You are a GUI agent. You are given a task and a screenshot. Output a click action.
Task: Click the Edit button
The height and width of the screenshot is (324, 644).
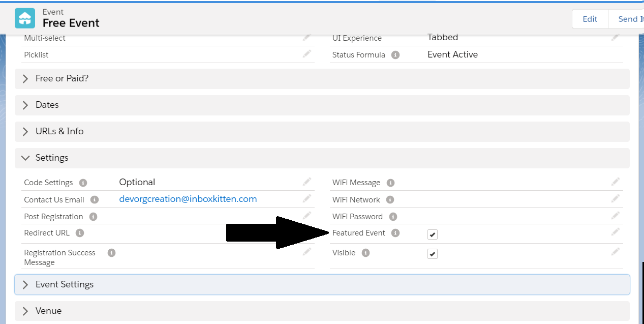point(590,19)
